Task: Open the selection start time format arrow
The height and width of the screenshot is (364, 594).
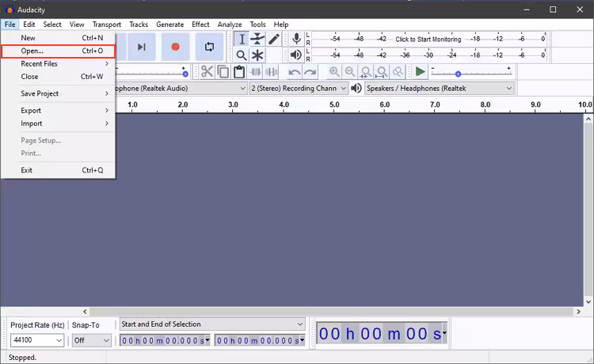Action: click(x=208, y=340)
